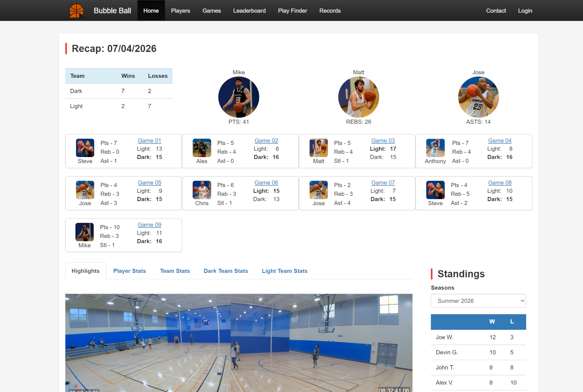Screen dimensions: 583x392
Task: Click Steve's avatar in Game 01 card
Action: coord(85,148)
